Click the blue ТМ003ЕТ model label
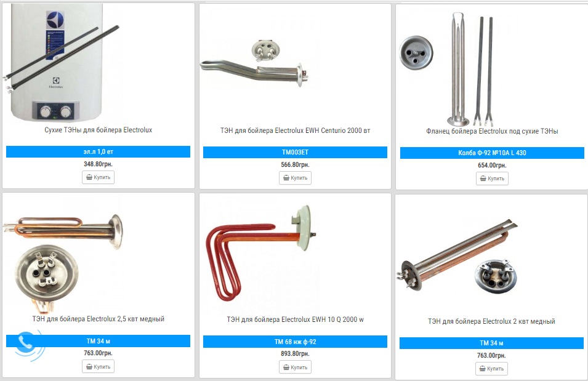The image size is (588, 381). point(295,152)
